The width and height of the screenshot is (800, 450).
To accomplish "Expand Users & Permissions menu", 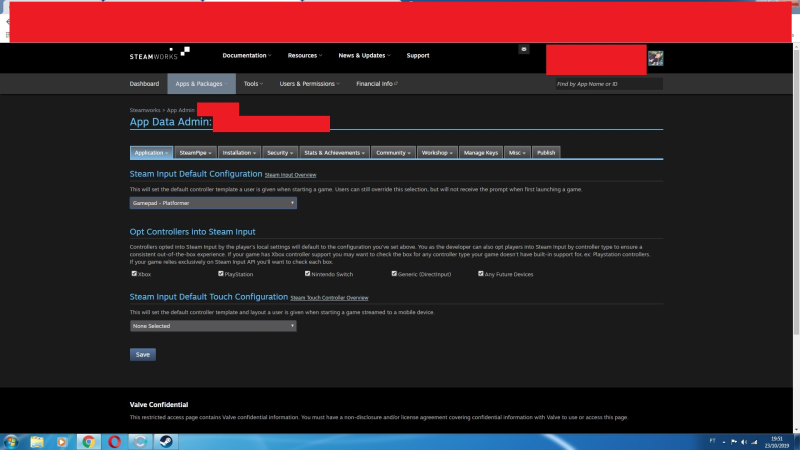I will [309, 84].
